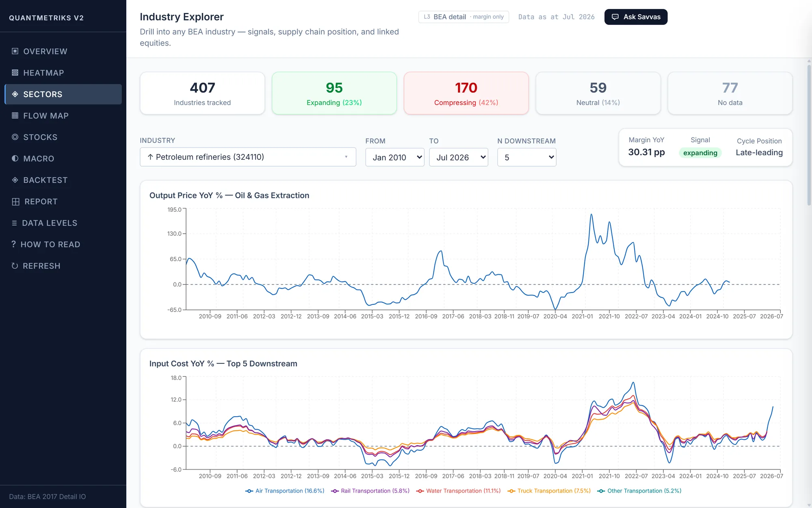Click the Flow Map icon
Image resolution: width=812 pixels, height=508 pixels.
[15, 115]
